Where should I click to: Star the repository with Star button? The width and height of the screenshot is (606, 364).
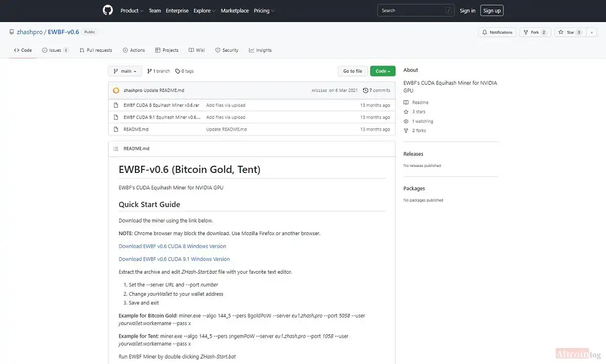pos(570,32)
